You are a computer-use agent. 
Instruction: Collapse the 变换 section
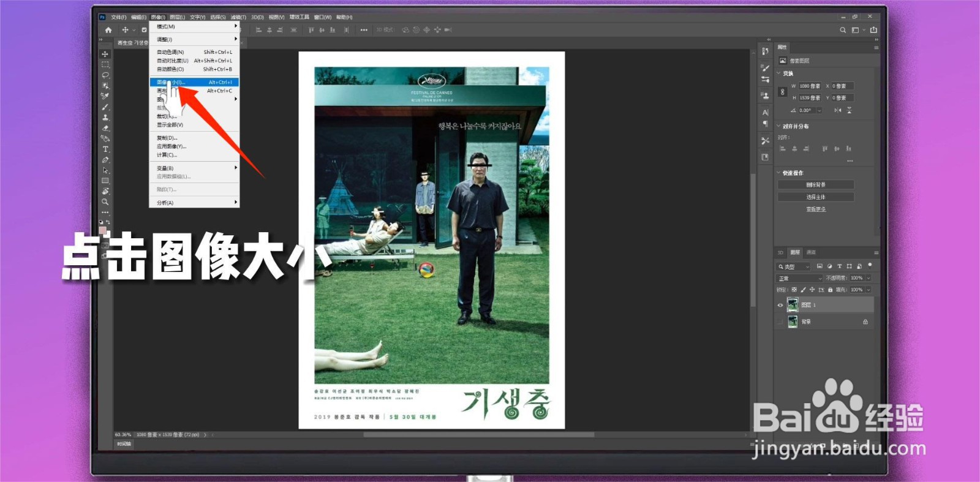(x=779, y=73)
